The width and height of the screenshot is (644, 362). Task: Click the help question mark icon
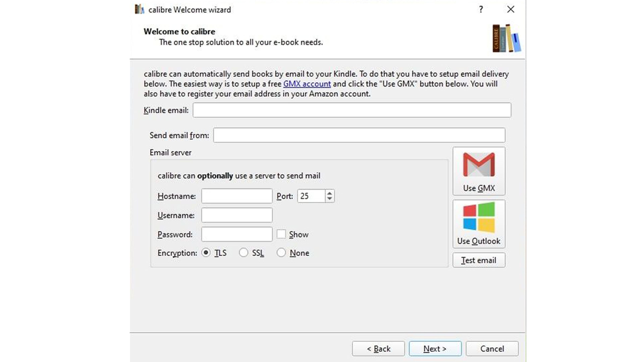coord(481,9)
